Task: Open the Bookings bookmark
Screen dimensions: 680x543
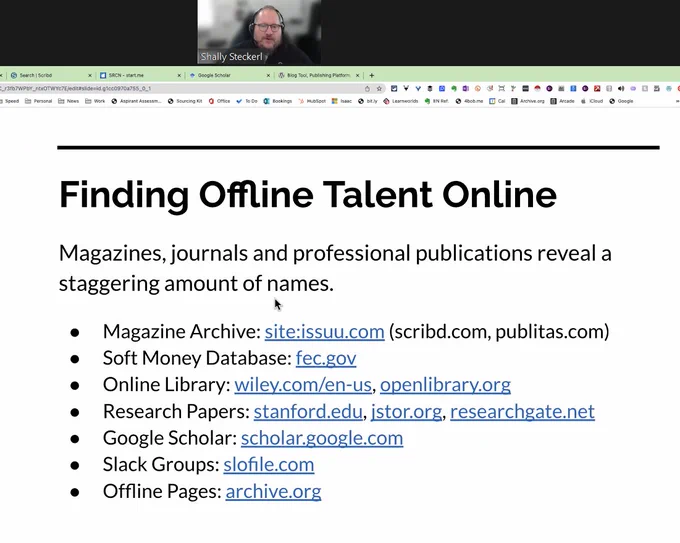Action: (x=278, y=101)
